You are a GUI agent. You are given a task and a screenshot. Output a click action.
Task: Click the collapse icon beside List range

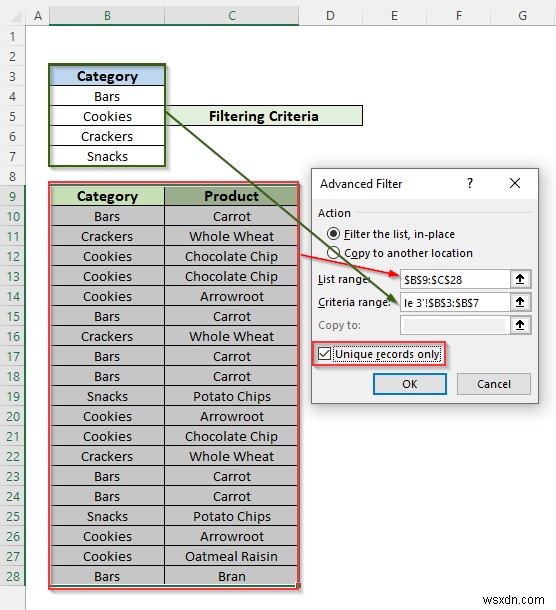pos(520,279)
